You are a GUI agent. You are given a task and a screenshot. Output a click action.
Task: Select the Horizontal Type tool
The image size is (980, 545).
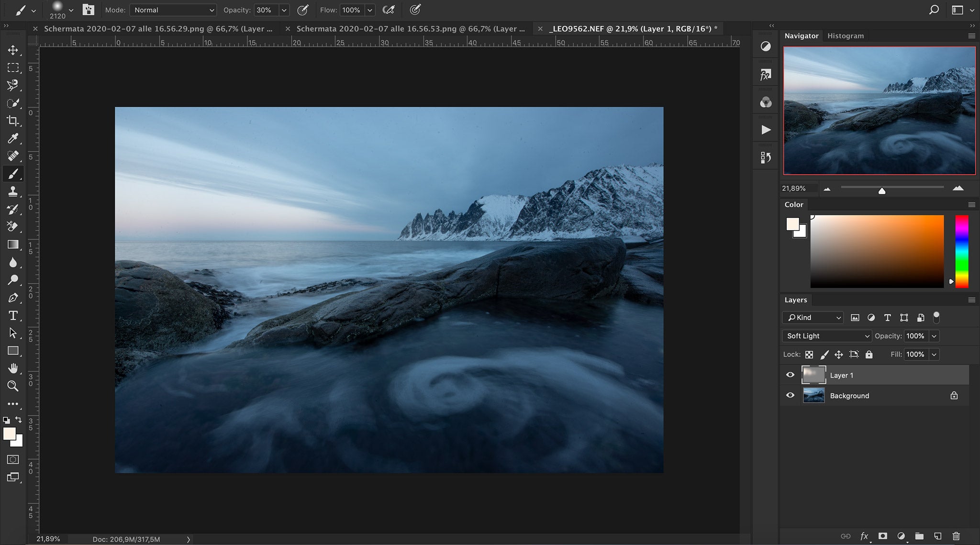(13, 315)
